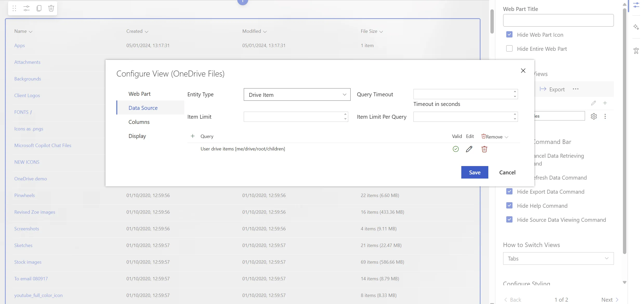
Task: Click the Web Part Title input field
Action: pos(558,20)
